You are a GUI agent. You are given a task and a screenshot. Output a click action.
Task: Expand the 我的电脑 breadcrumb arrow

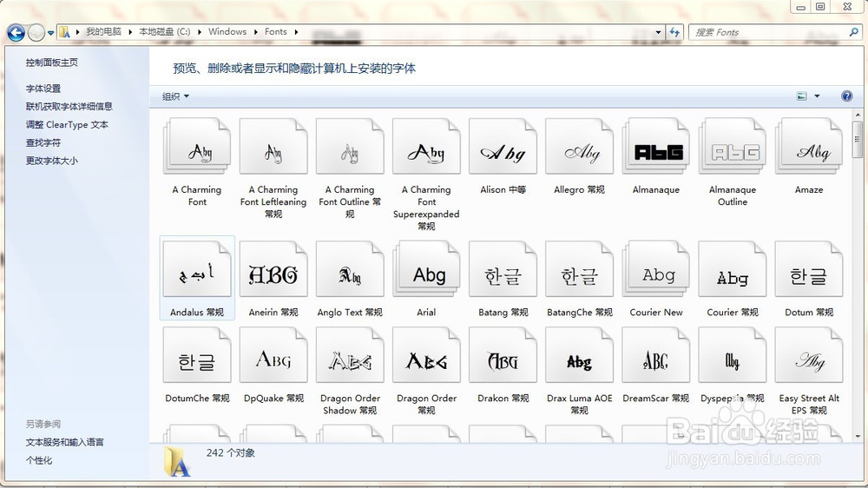click(x=131, y=32)
